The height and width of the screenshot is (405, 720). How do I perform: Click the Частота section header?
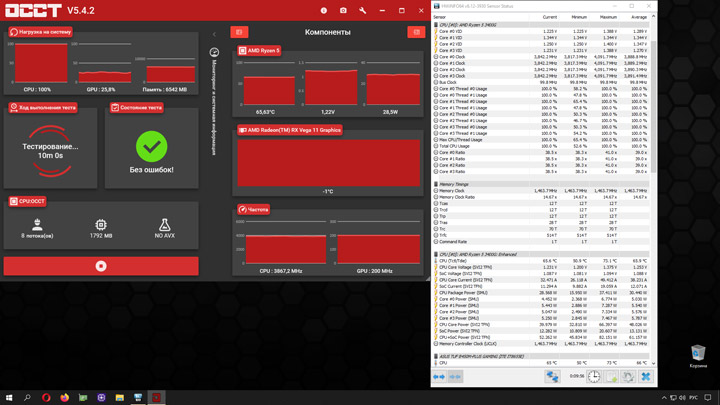coord(253,209)
